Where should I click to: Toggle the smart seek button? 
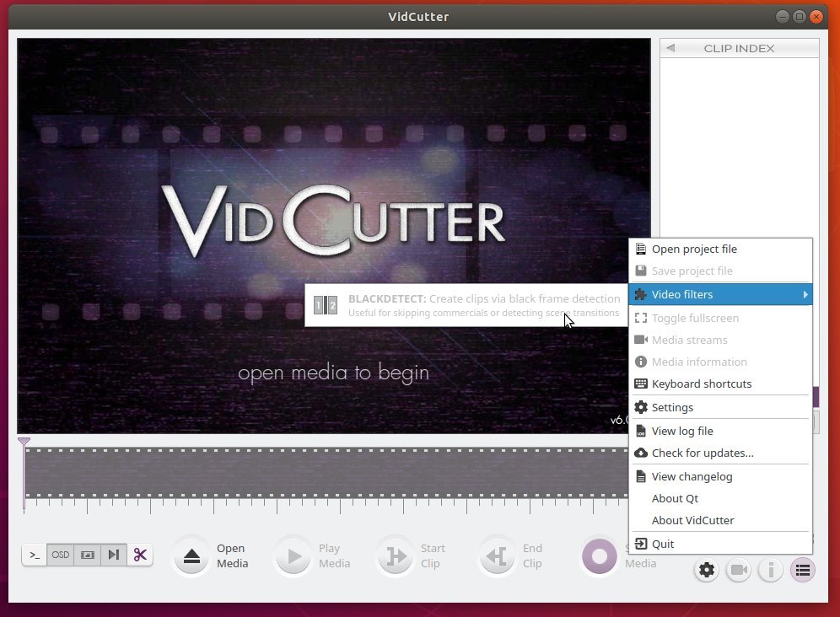pos(114,555)
